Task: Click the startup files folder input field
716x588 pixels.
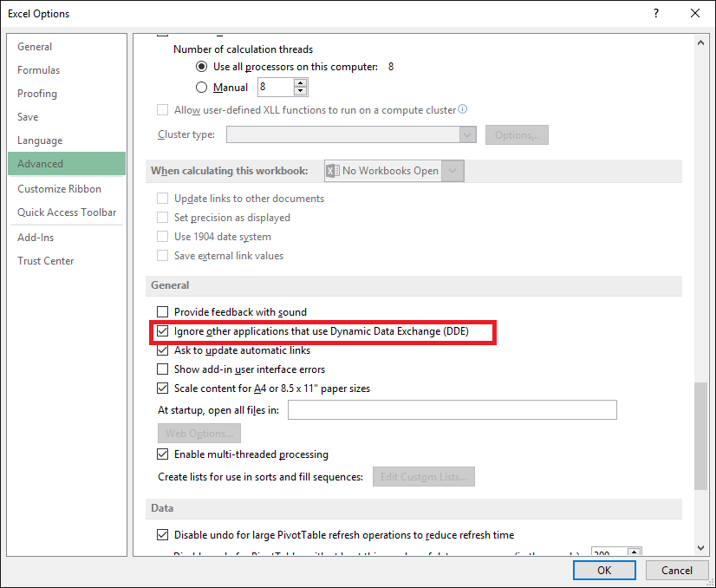Action: point(452,409)
